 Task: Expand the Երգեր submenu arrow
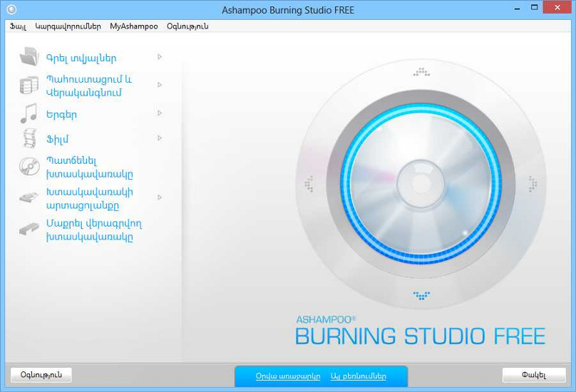coord(160,113)
